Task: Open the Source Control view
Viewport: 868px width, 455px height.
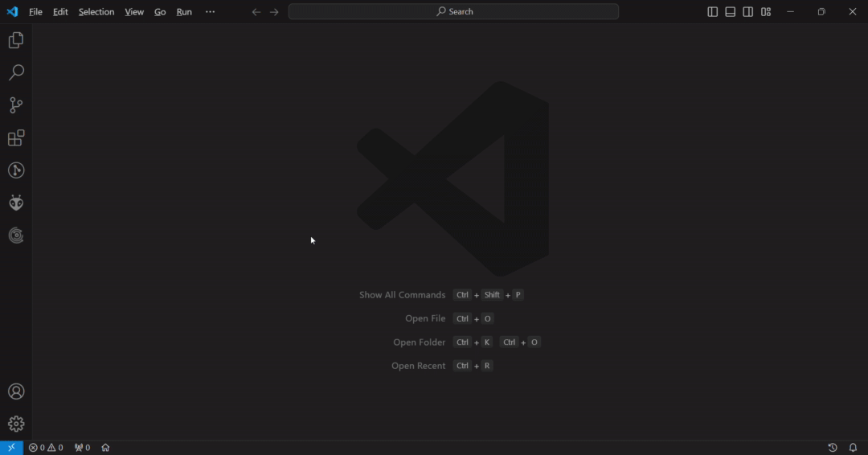Action: (16, 105)
